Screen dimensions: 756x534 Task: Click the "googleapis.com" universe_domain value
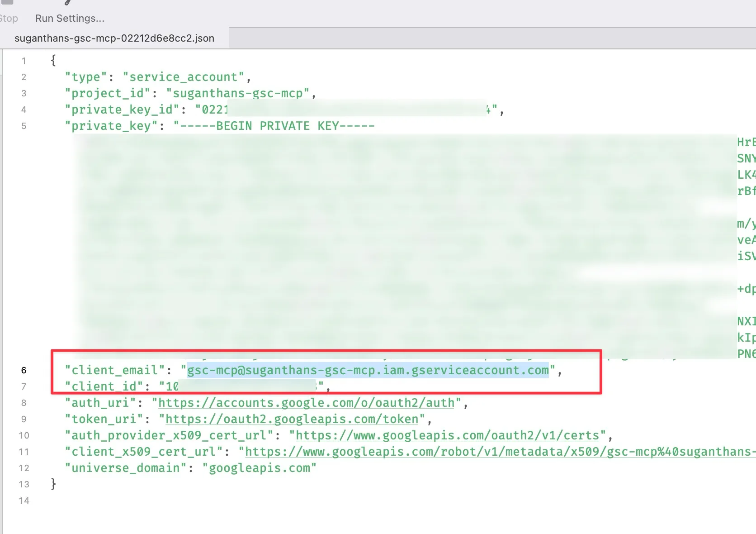pos(259,468)
